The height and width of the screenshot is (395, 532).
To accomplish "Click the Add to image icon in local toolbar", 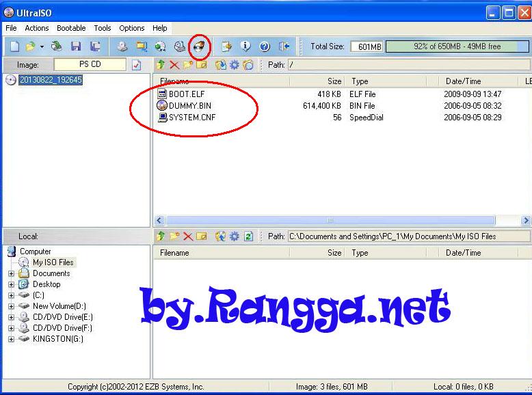I will click(x=221, y=236).
